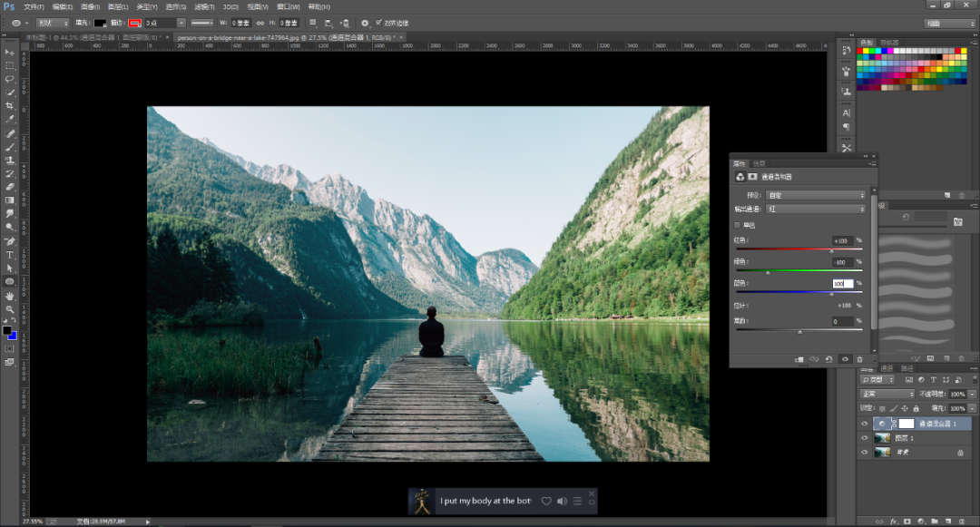Toggle lock all in Layers panel
The height and width of the screenshot is (527, 980).
[x=916, y=408]
